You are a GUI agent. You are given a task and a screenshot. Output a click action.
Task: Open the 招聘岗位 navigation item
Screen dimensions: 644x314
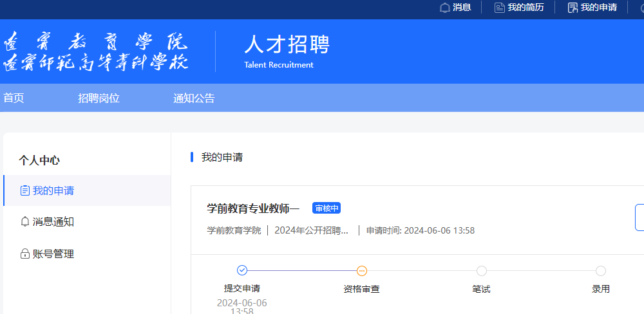[x=99, y=98]
